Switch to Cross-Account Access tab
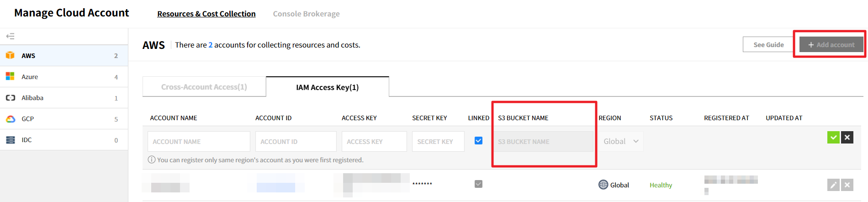The height and width of the screenshot is (202, 868). tap(204, 87)
